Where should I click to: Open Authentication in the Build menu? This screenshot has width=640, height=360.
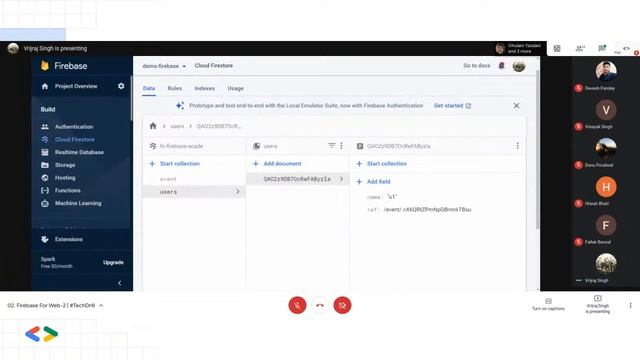coord(74,127)
